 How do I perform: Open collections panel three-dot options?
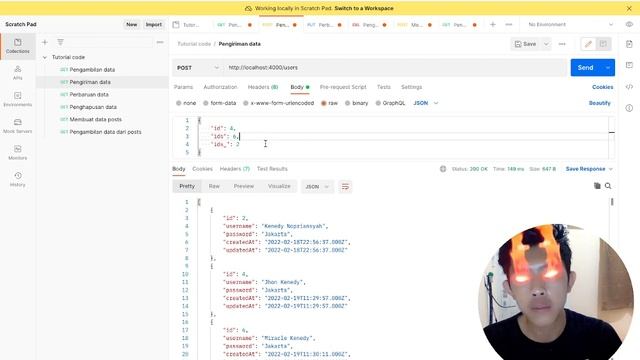(x=160, y=42)
